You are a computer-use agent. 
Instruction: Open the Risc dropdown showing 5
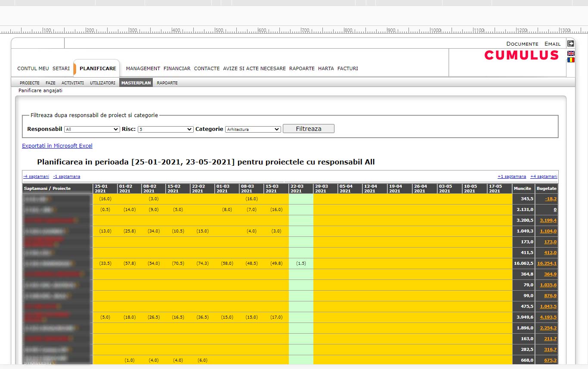(166, 129)
